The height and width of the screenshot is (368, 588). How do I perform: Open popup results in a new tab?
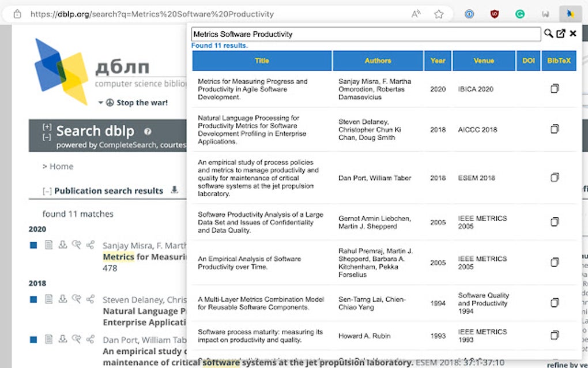point(561,34)
